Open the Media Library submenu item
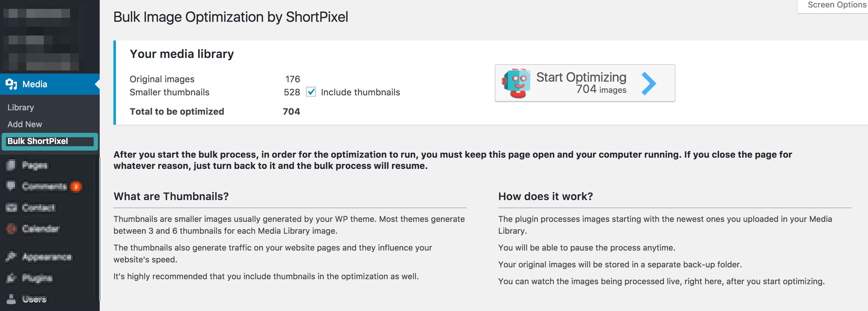The height and width of the screenshot is (311, 868). [x=21, y=108]
